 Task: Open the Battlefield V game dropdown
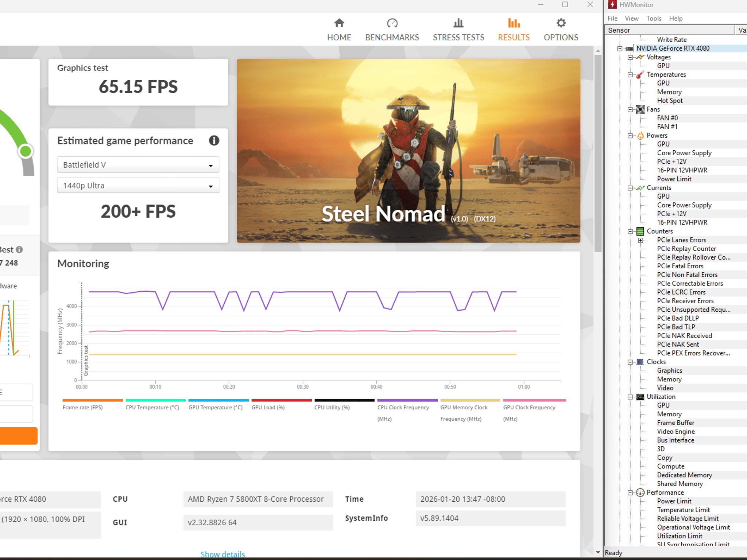pos(138,165)
